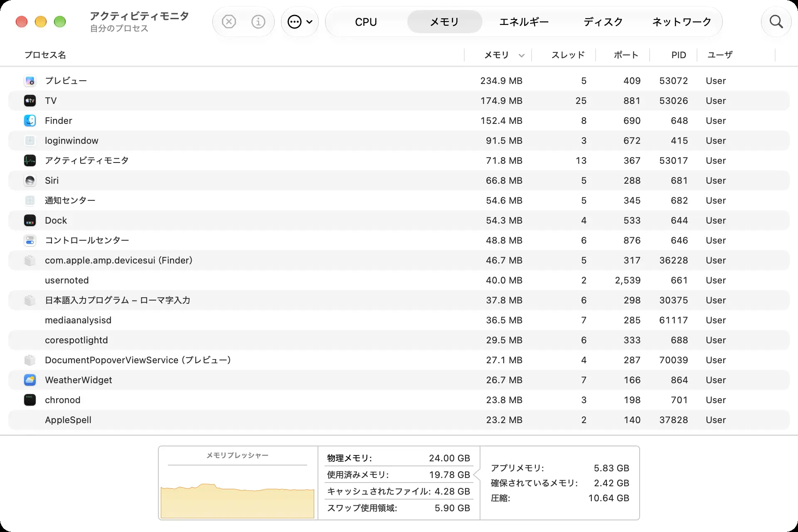The width and height of the screenshot is (798, 532).
Task: Click 確保されているメモリ 2.42 GB value
Action: point(611,483)
